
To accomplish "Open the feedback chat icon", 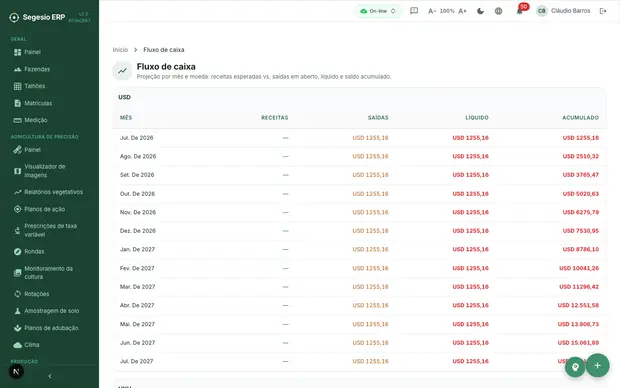I will 414,11.
